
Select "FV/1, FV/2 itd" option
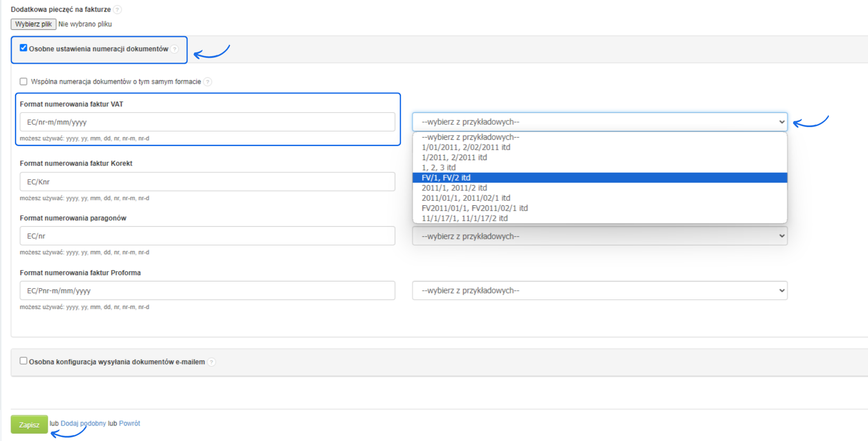click(x=446, y=178)
